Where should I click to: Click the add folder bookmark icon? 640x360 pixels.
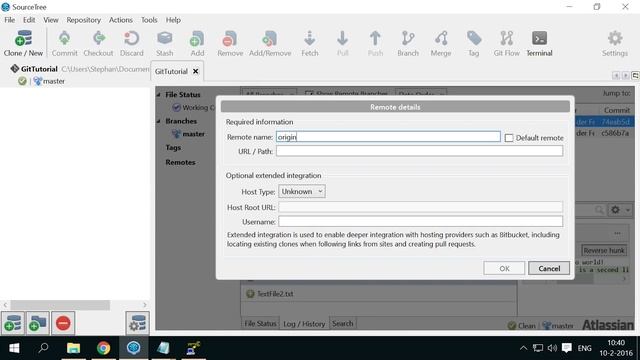click(38, 323)
